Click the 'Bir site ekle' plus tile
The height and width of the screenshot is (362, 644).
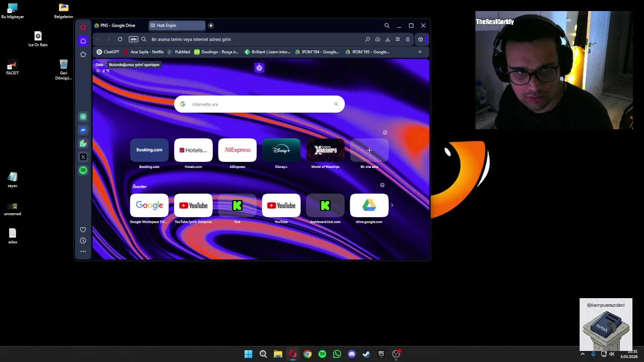369,150
